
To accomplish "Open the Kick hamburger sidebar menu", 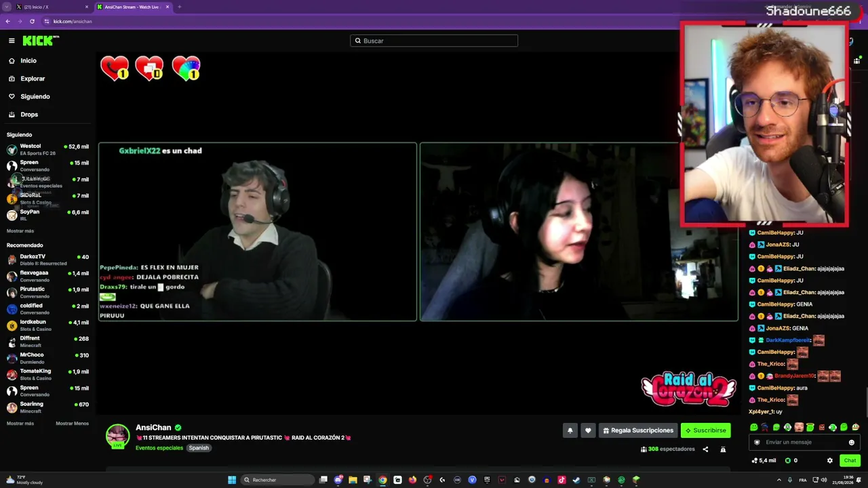I will [12, 41].
